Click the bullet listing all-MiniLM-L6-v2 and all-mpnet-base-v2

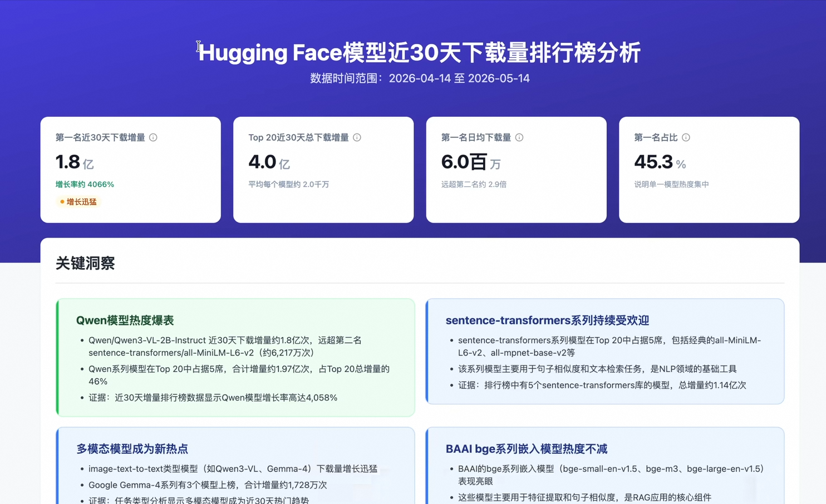pyautogui.click(x=609, y=347)
